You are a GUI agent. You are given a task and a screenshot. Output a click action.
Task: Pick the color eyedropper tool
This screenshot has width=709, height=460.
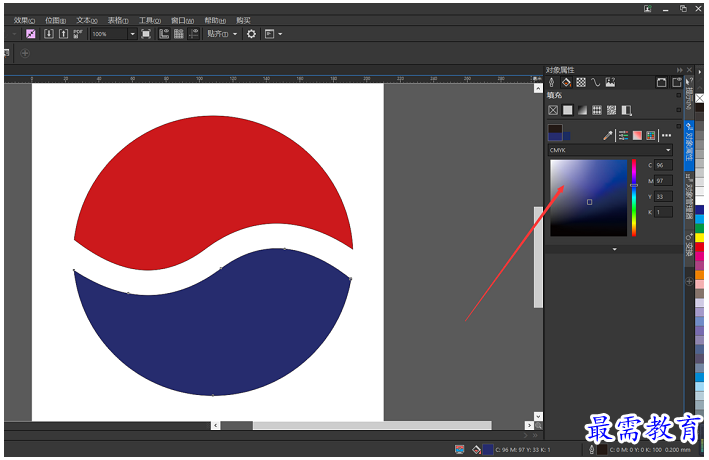[608, 135]
